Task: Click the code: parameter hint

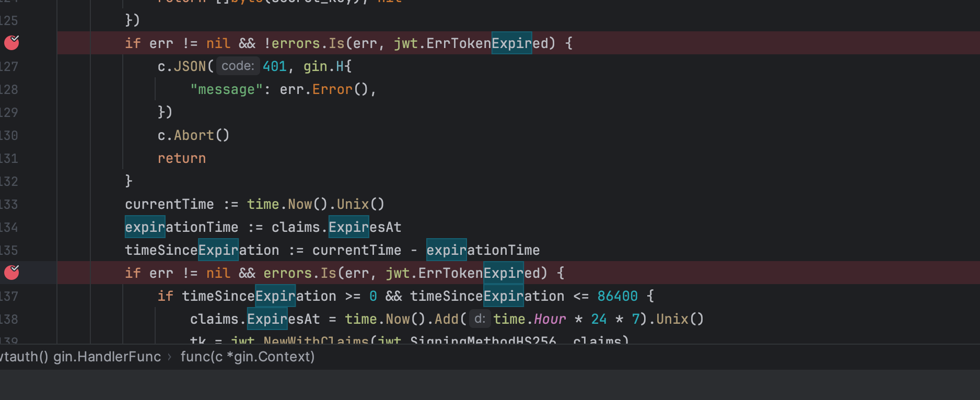Action: (238, 66)
